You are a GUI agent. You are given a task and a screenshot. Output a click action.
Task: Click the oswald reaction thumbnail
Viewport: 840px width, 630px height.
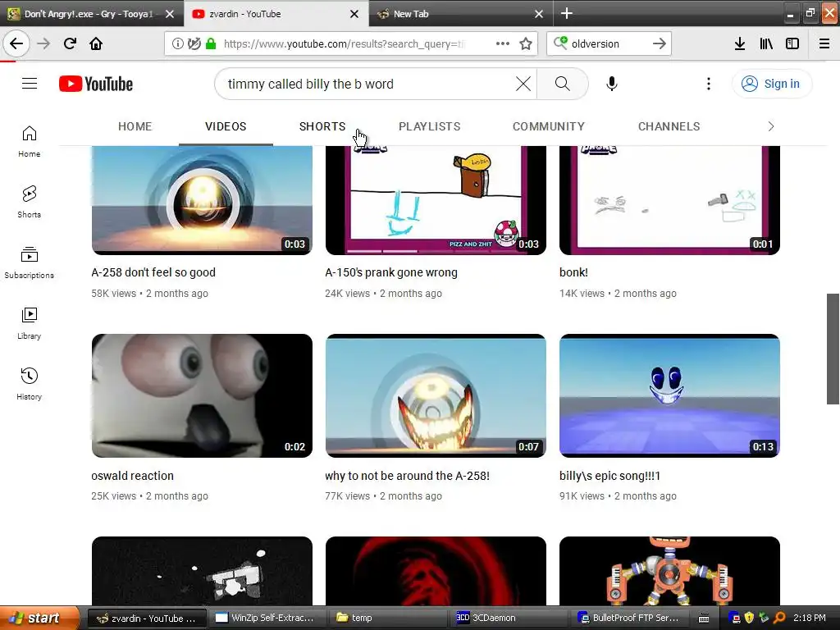click(x=202, y=395)
